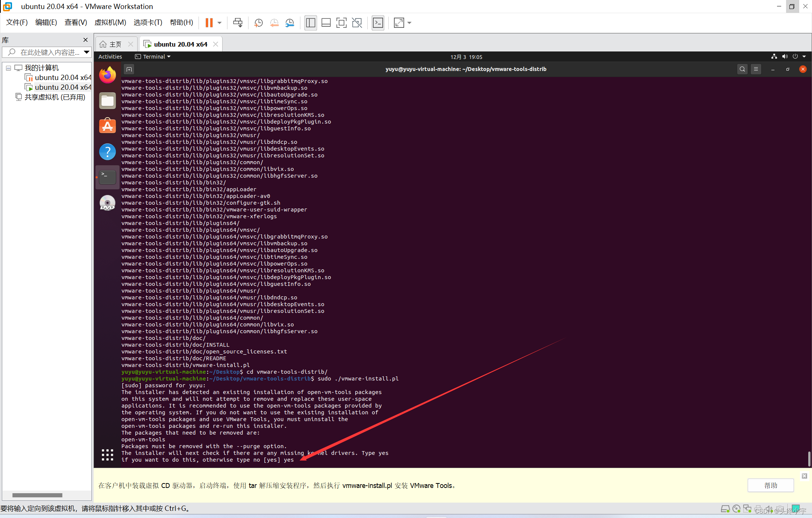Click the date and time 12月3 19:05
This screenshot has width=812, height=518.
(x=466, y=57)
